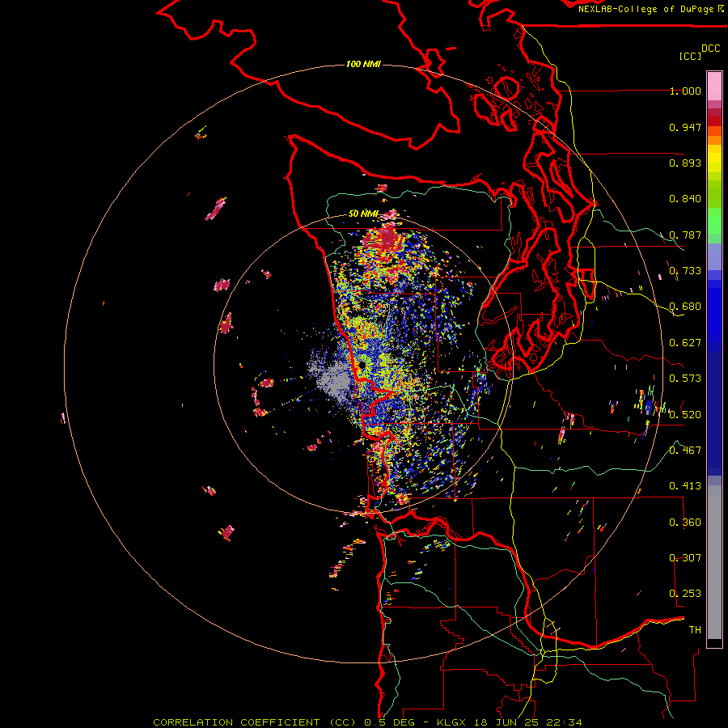Pick the light pink top segment of color bar
Viewport: 728px width, 728px height.
coord(714,87)
